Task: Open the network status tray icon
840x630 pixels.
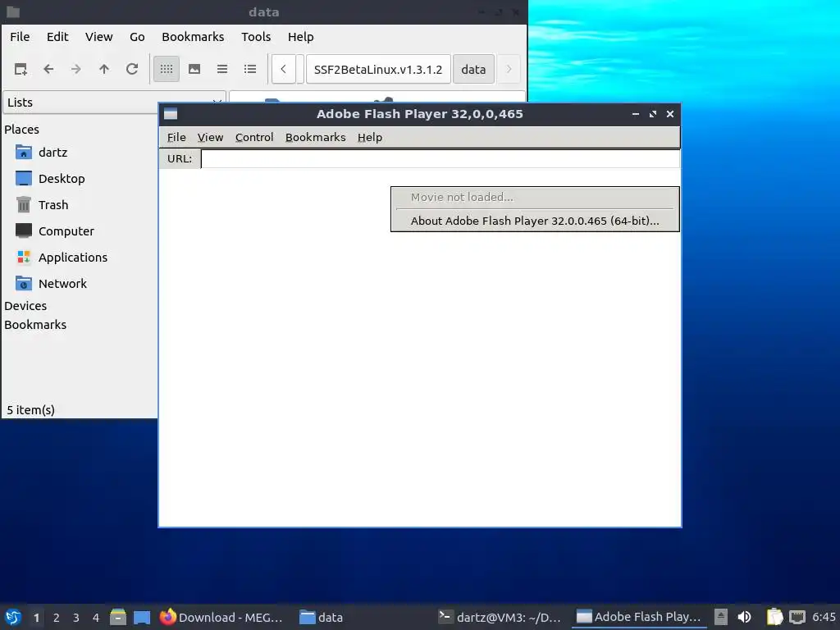Action: 797,617
